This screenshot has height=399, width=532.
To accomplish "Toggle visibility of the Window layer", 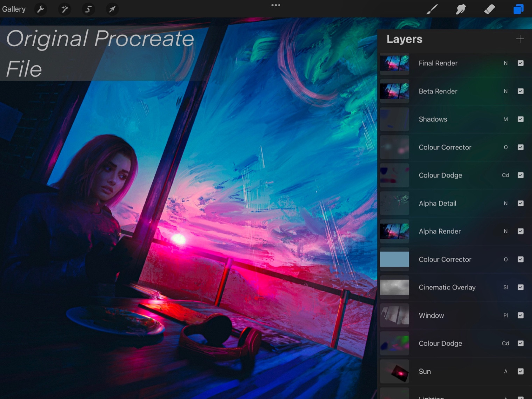I will (x=520, y=315).
